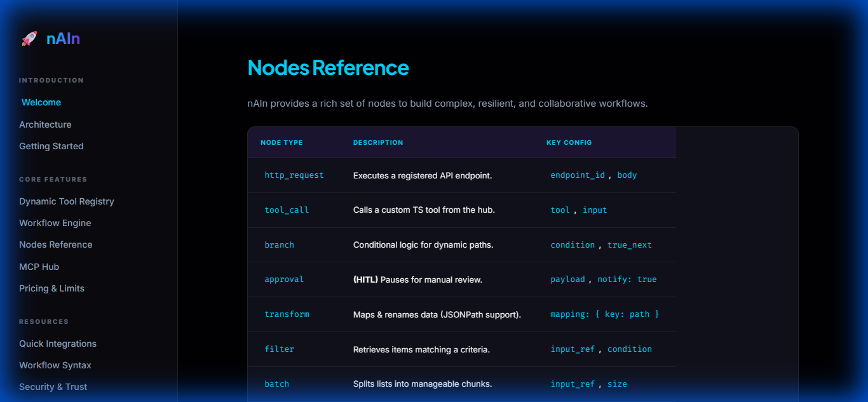Select the Workflow Syntax resource
Viewport: 868px width, 402px height.
click(x=55, y=365)
